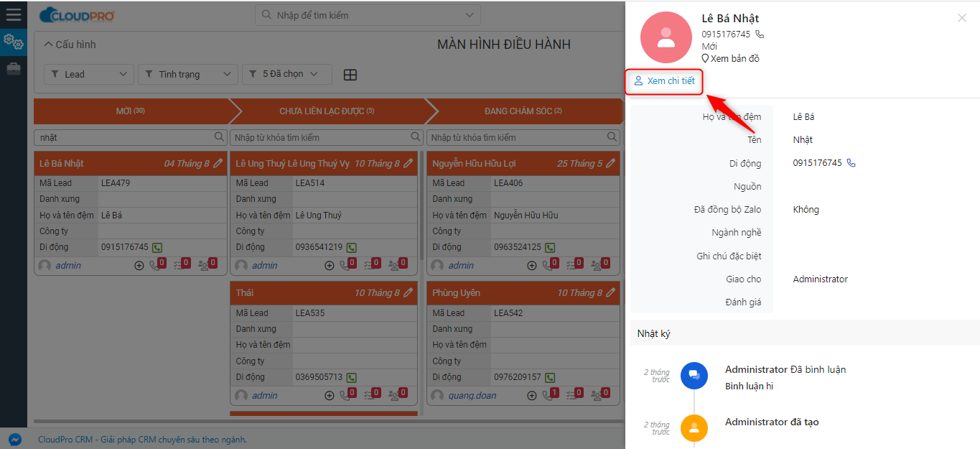980x449 pixels.
Task: Open the Lead filter dropdown
Action: point(89,74)
